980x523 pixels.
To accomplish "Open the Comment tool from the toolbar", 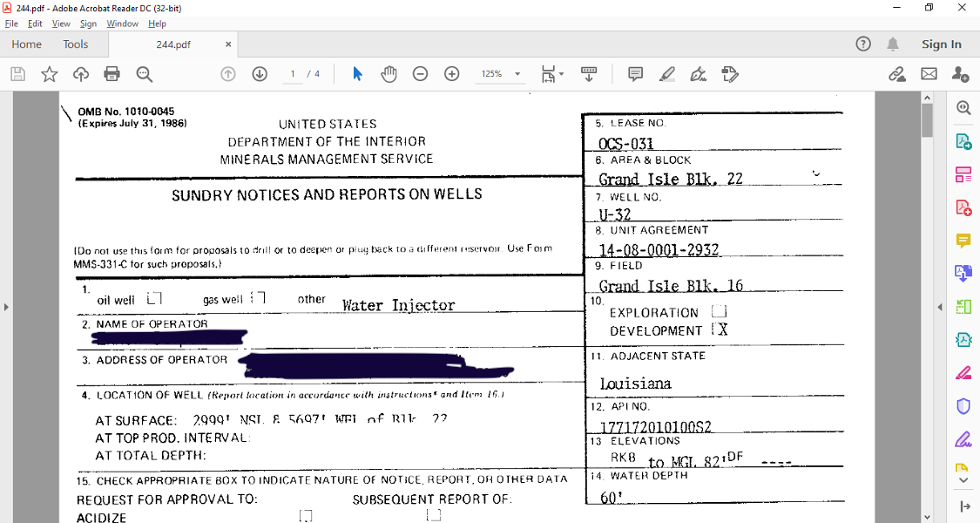I will [x=638, y=74].
